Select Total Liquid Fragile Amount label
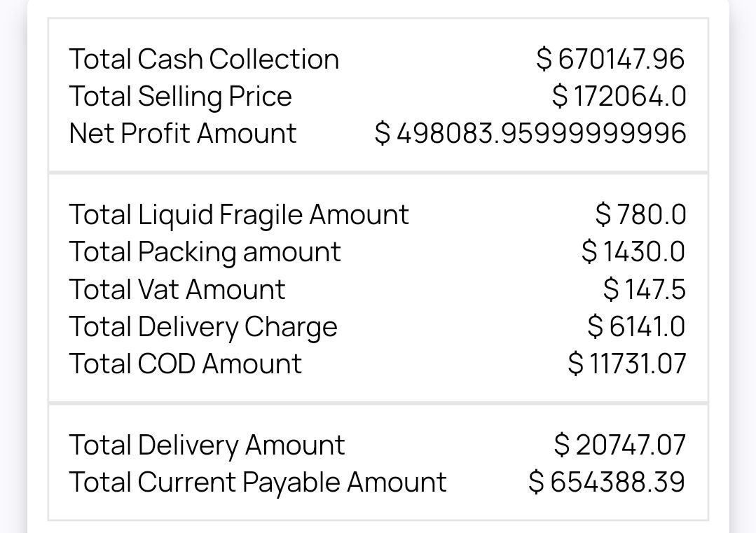 pos(239,214)
